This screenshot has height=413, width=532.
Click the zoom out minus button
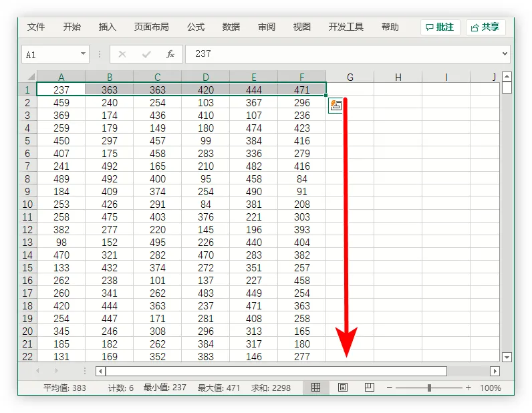point(390,388)
